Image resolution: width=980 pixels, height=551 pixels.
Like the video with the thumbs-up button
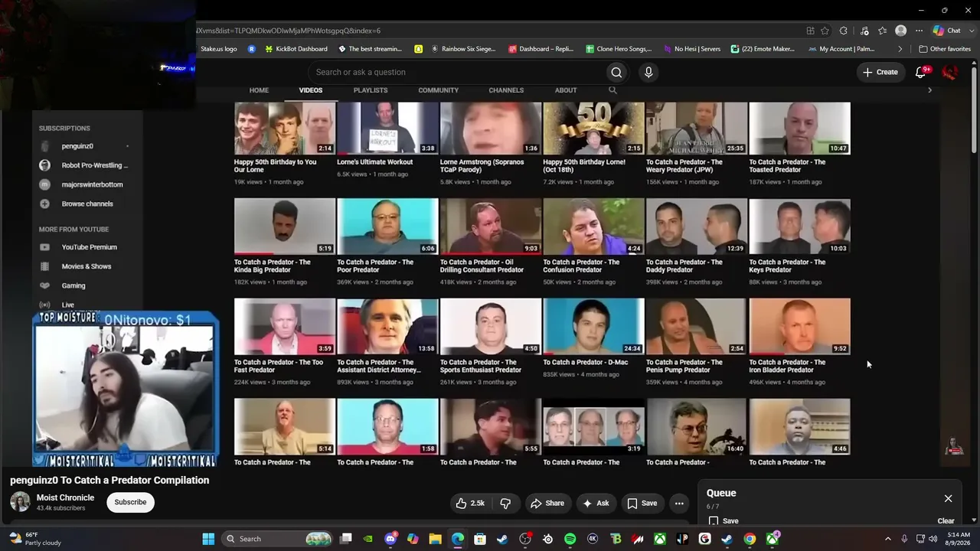tap(471, 503)
